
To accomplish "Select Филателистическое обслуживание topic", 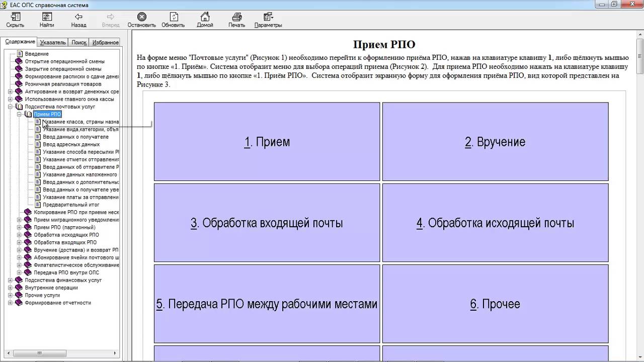I will click(x=76, y=265).
